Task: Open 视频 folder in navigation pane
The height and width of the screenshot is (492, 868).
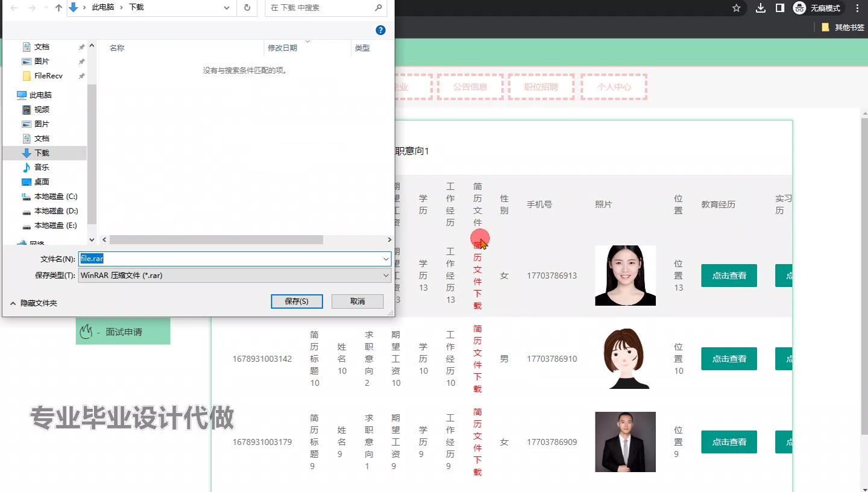Action: (x=42, y=110)
